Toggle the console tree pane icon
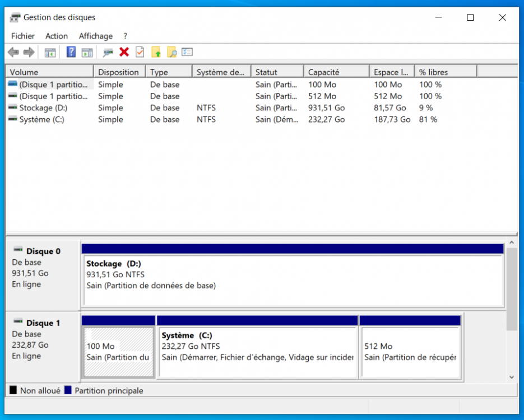Screen dimensions: 524x420 [50, 52]
